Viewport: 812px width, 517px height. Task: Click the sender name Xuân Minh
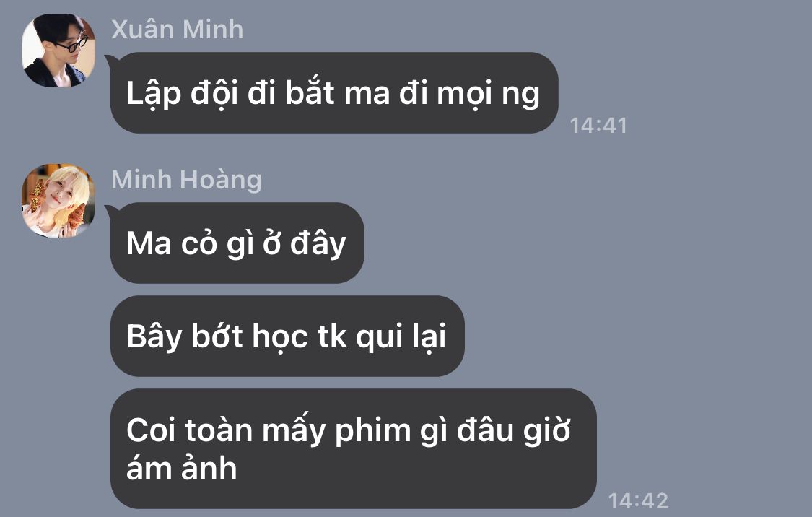177,29
